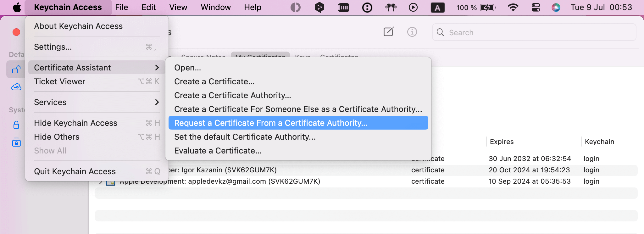Screen dimensions: 644x234
Task: Choose Create a Certificate Authority…
Action: [x=298, y=95]
